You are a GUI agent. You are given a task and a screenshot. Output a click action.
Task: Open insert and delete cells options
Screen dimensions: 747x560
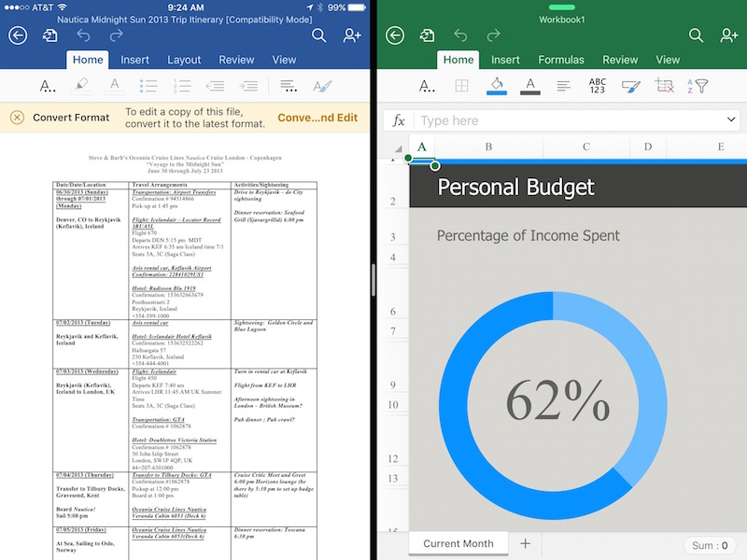[664, 86]
